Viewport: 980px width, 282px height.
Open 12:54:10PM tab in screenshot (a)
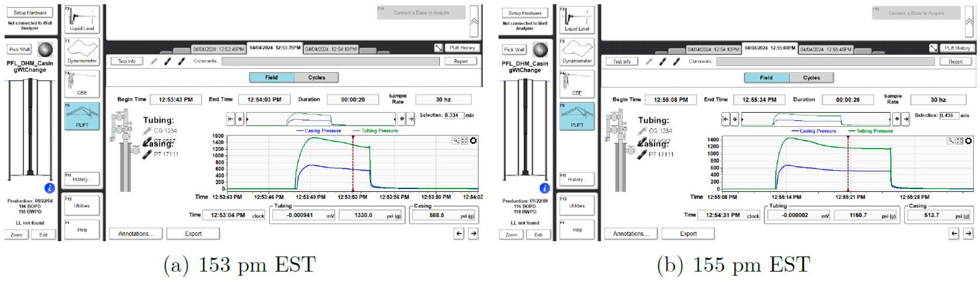[x=331, y=49]
